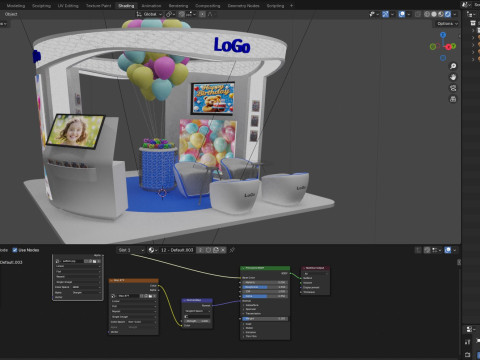
Task: Switch to the Animation workspace tab
Action: [x=151, y=6]
